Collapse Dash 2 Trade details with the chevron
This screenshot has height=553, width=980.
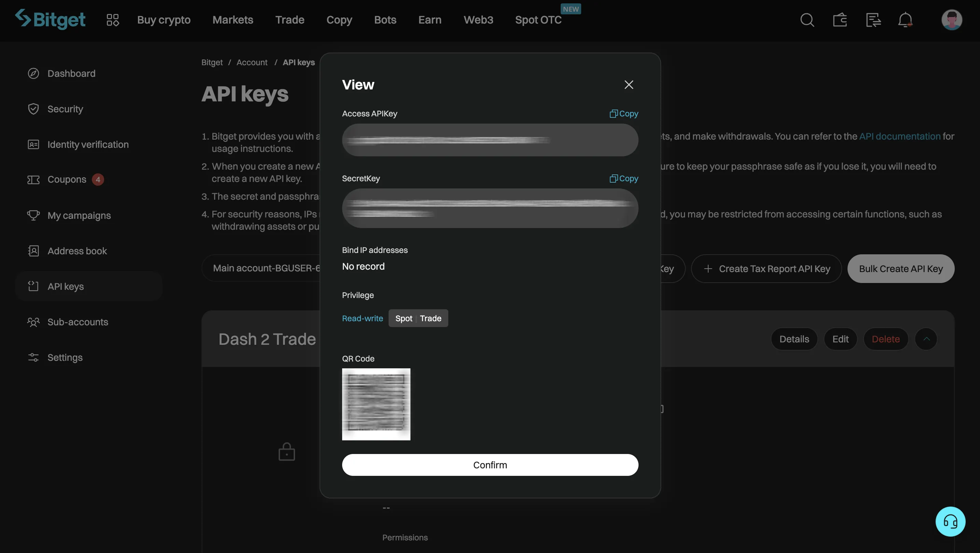926,339
